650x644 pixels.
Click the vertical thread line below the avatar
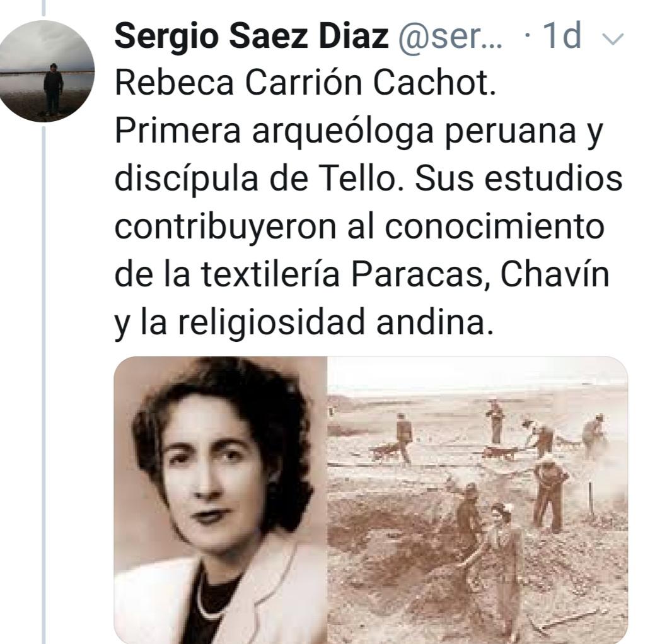(x=44, y=384)
